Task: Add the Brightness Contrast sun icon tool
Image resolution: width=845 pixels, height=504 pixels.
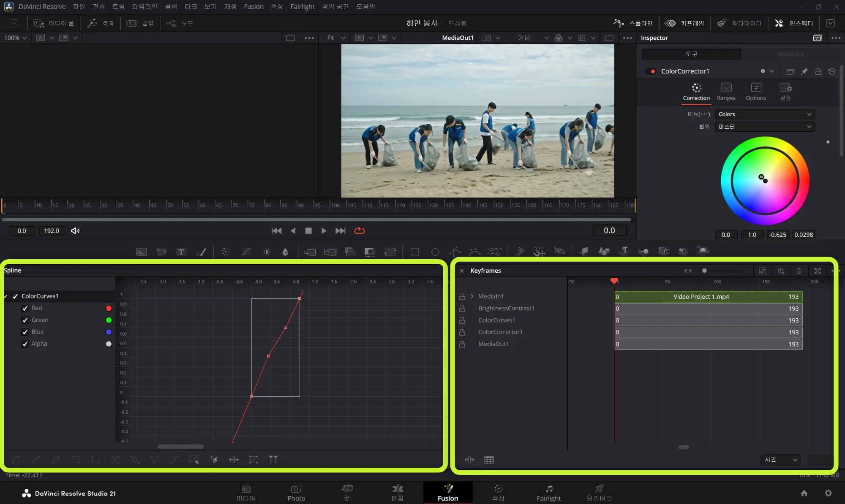Action: [266, 252]
